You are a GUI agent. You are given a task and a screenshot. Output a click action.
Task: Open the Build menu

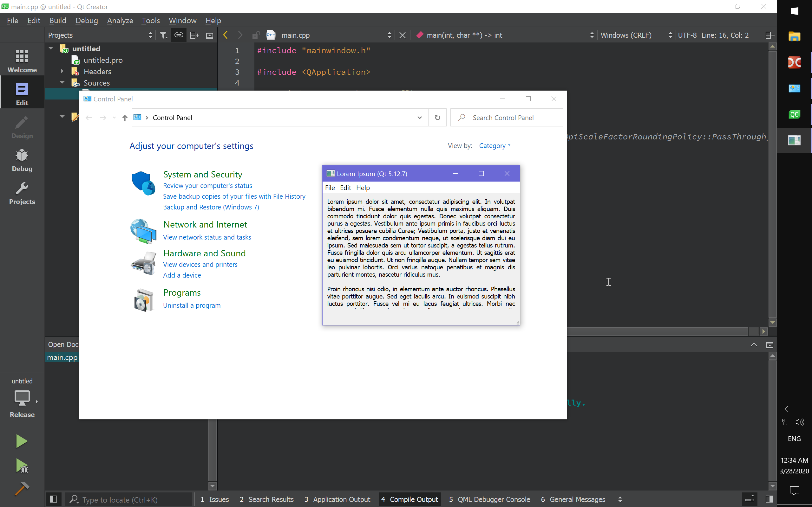[57, 21]
